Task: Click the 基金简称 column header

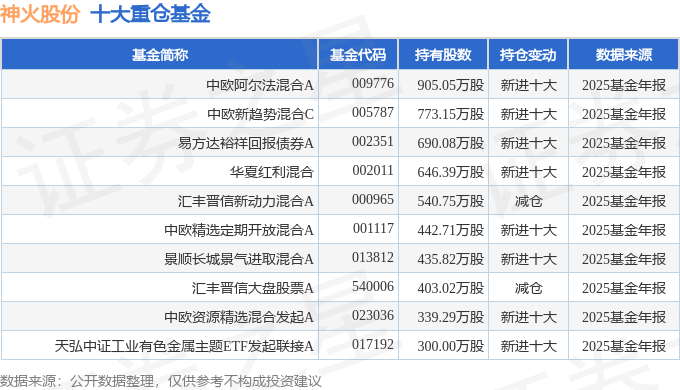Action: [160, 55]
